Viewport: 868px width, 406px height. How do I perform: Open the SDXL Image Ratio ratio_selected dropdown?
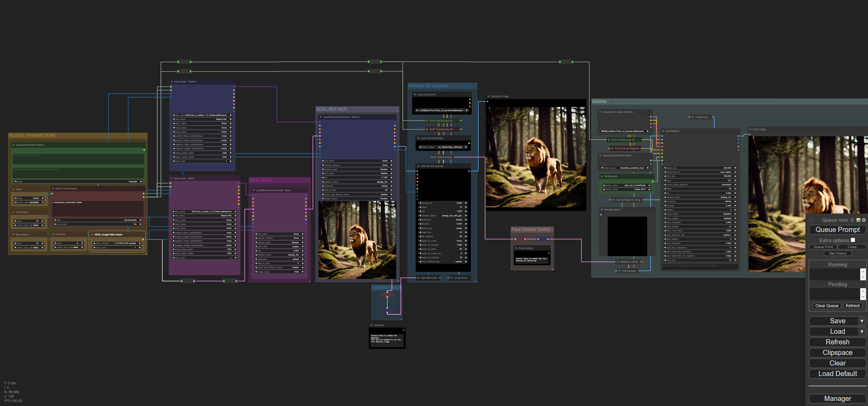[x=117, y=243]
